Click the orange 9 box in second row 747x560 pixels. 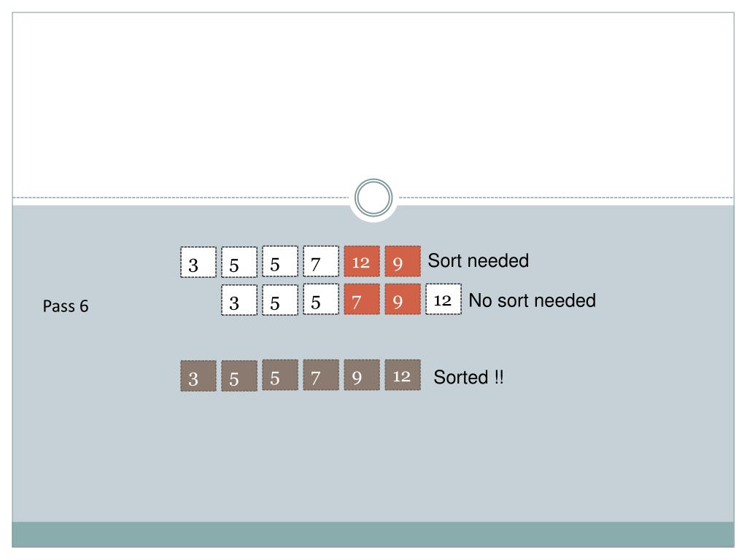pyautogui.click(x=403, y=299)
